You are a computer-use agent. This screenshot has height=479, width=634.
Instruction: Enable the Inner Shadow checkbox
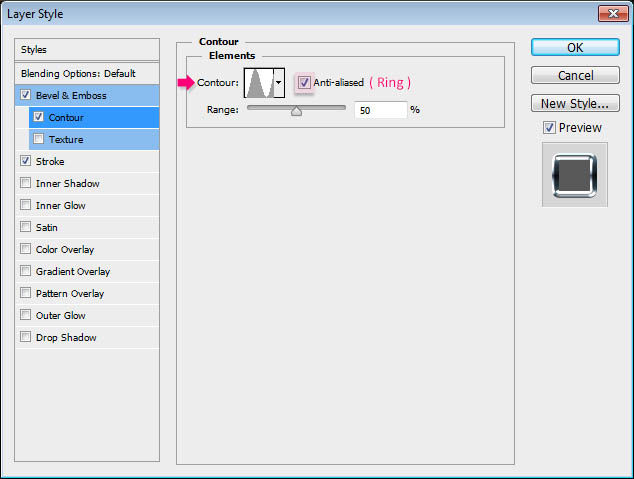[x=25, y=183]
